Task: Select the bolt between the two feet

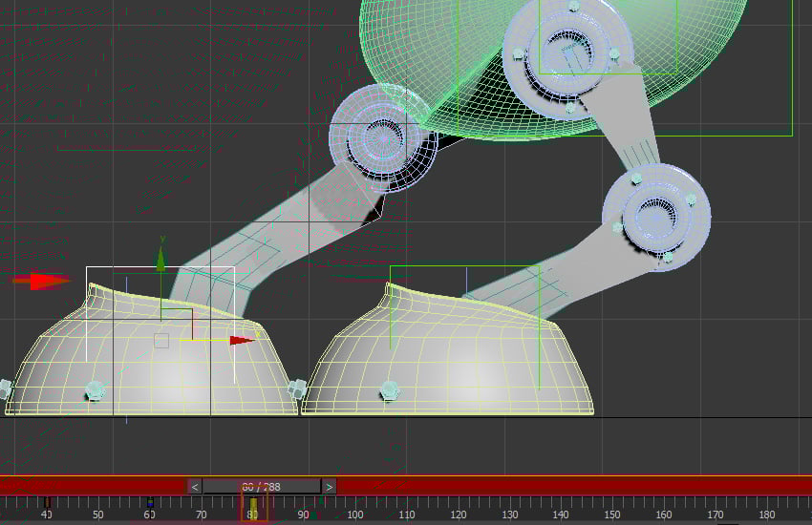Action: (x=297, y=388)
